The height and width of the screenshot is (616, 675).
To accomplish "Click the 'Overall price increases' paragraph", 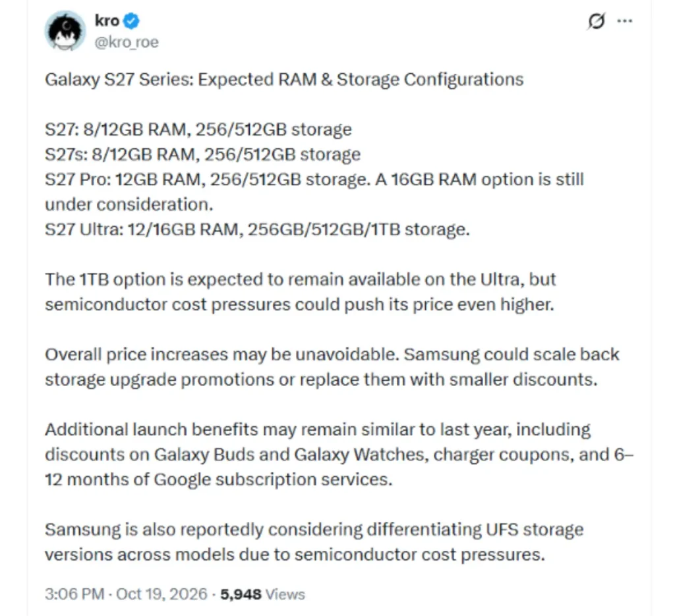I will (x=332, y=367).
